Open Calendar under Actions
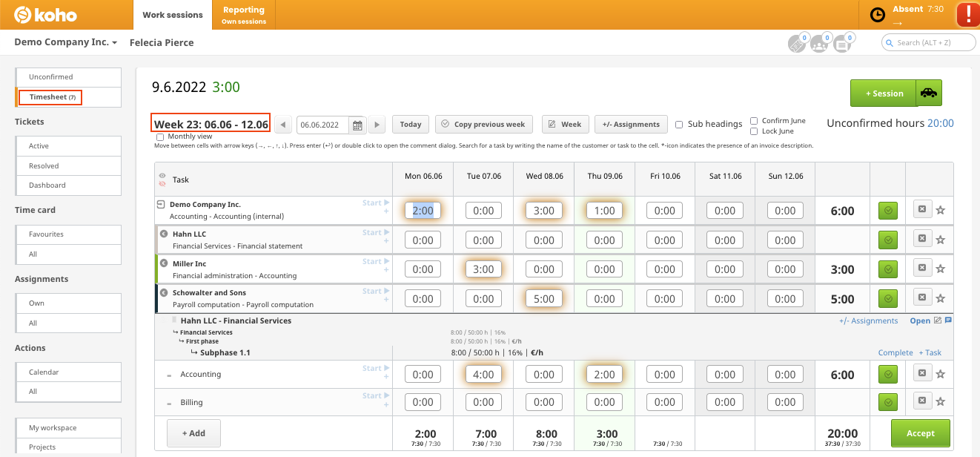The height and width of the screenshot is (457, 980). (68, 372)
